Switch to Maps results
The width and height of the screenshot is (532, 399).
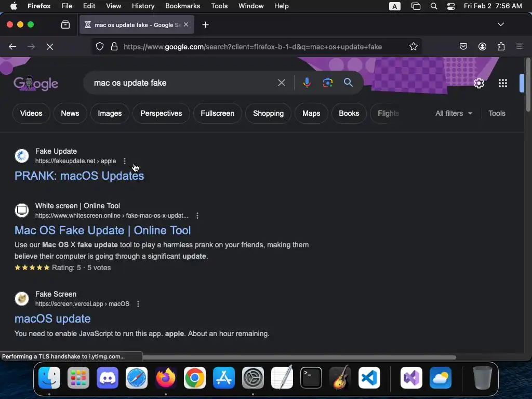311,113
